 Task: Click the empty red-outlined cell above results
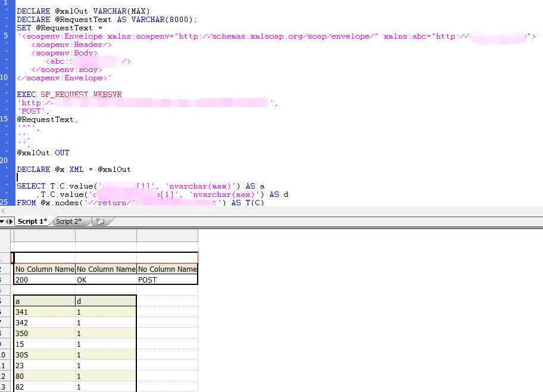tap(105, 258)
